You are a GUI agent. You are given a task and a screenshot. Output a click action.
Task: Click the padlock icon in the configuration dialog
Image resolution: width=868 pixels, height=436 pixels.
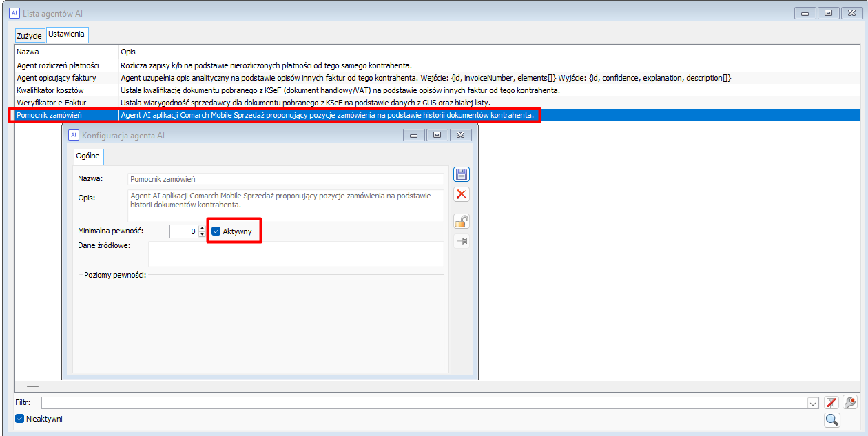tap(462, 221)
